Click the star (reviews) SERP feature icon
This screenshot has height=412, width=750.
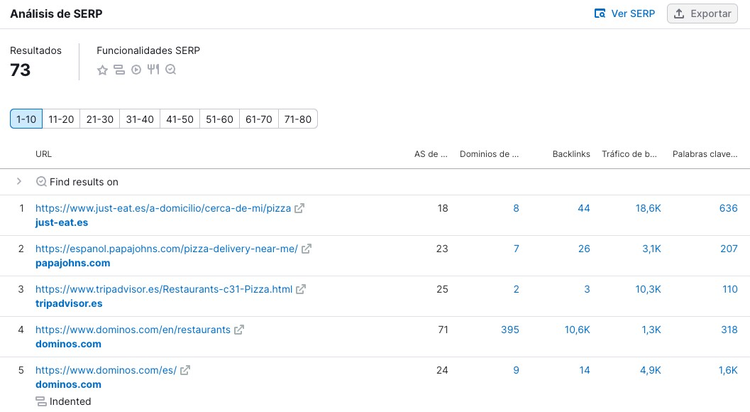point(102,70)
